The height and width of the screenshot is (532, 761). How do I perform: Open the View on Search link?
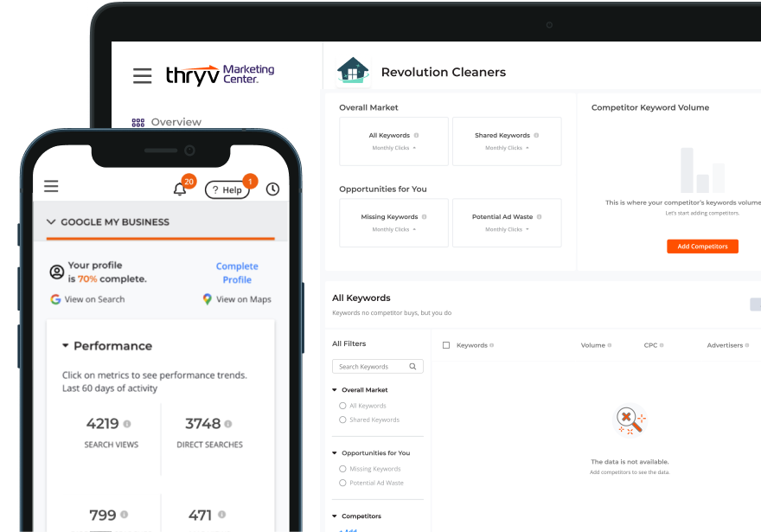click(x=87, y=299)
